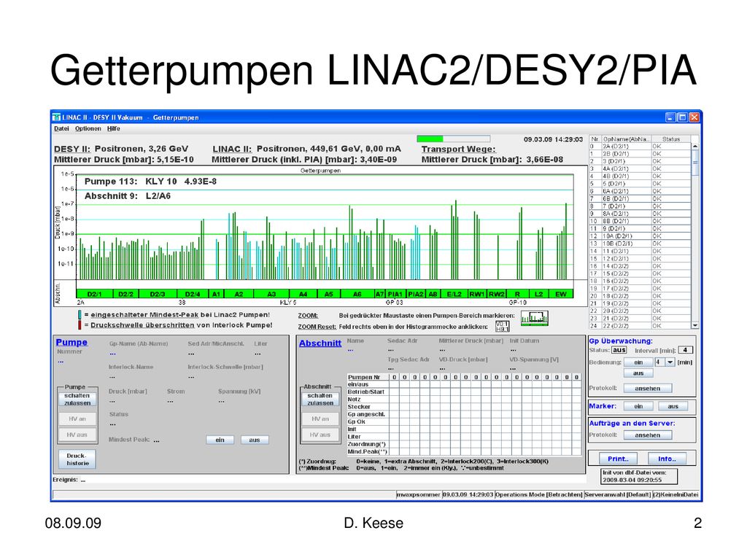Image resolution: width=747 pixels, height=560 pixels.
Task: Click 'HV an' in Abschnitt panel
Action: coord(320,419)
